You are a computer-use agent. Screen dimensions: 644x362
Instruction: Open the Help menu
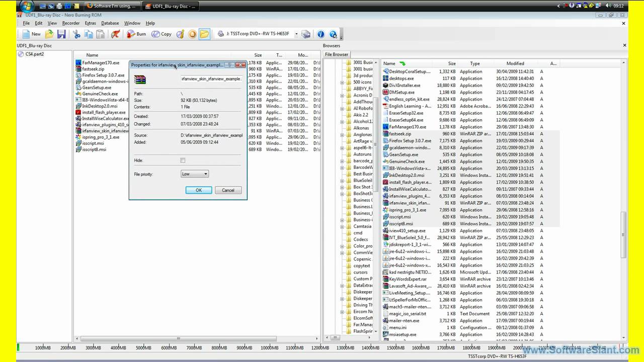150,23
